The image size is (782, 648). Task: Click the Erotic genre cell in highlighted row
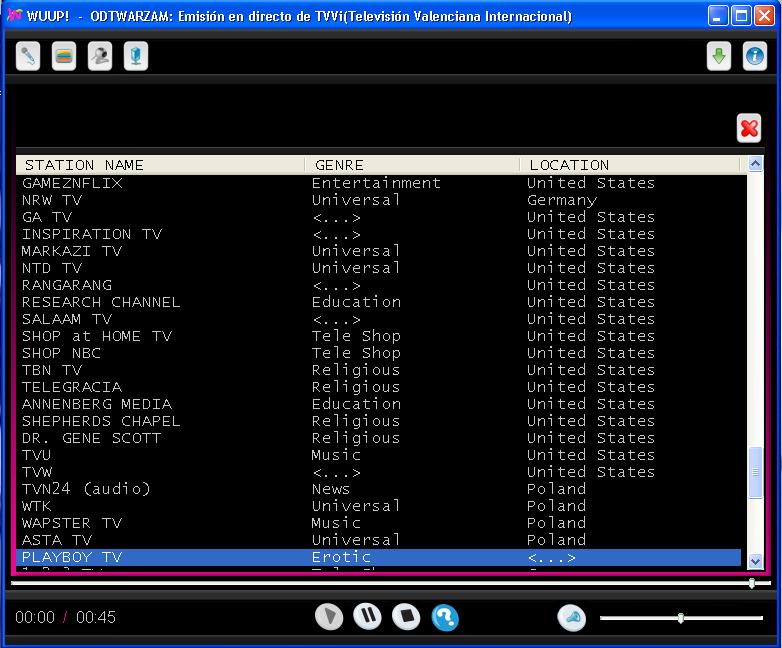pyautogui.click(x=341, y=557)
